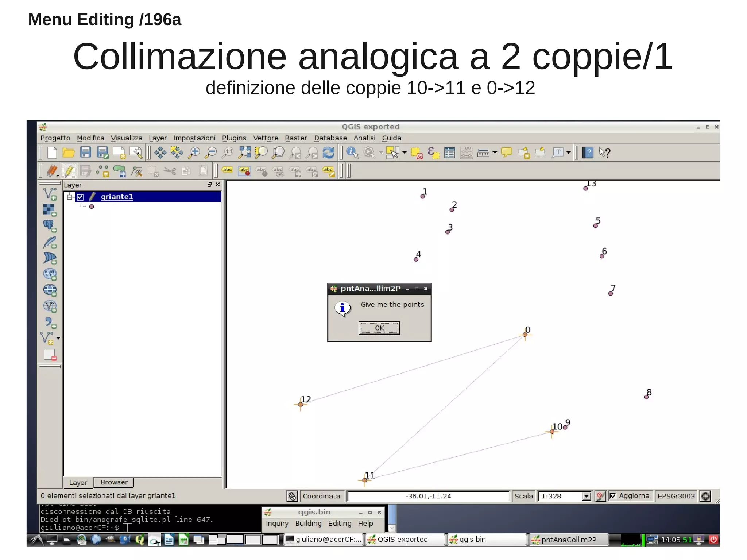Open the attribute table icon
The width and height of the screenshot is (747, 560).
pos(450,152)
